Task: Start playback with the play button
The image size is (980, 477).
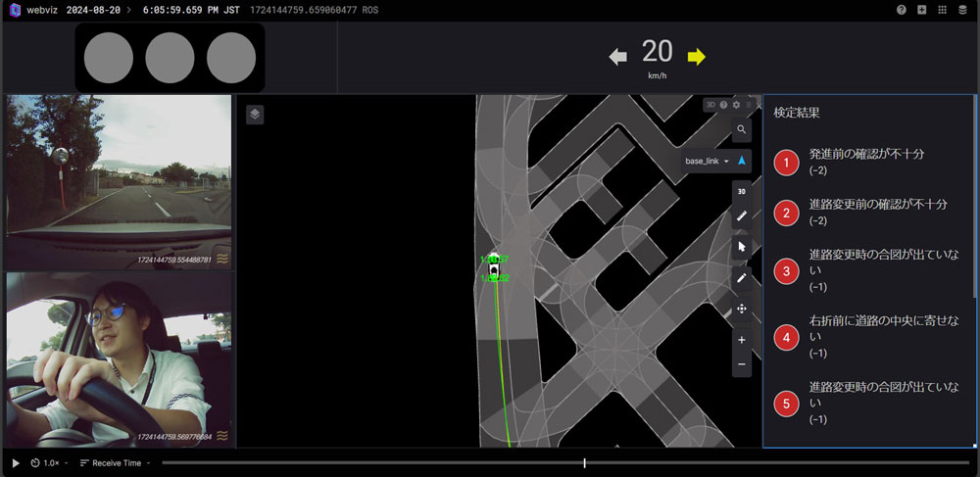Action: click(16, 463)
